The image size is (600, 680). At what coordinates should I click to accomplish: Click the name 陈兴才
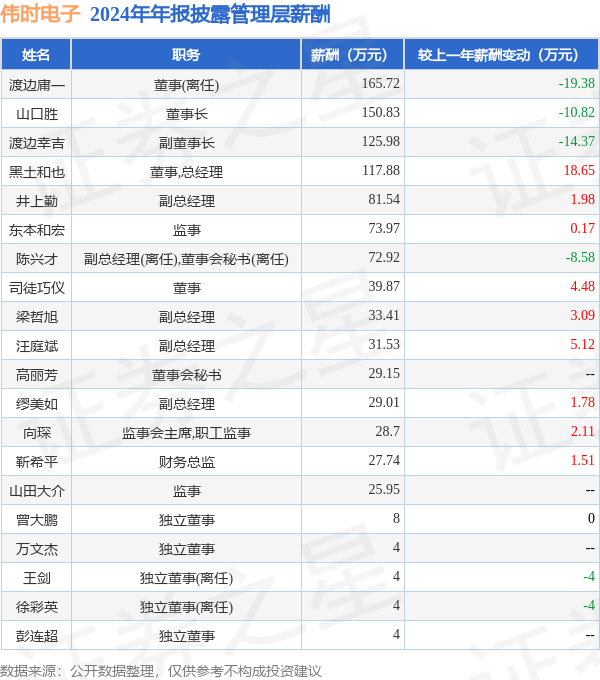pyautogui.click(x=37, y=259)
